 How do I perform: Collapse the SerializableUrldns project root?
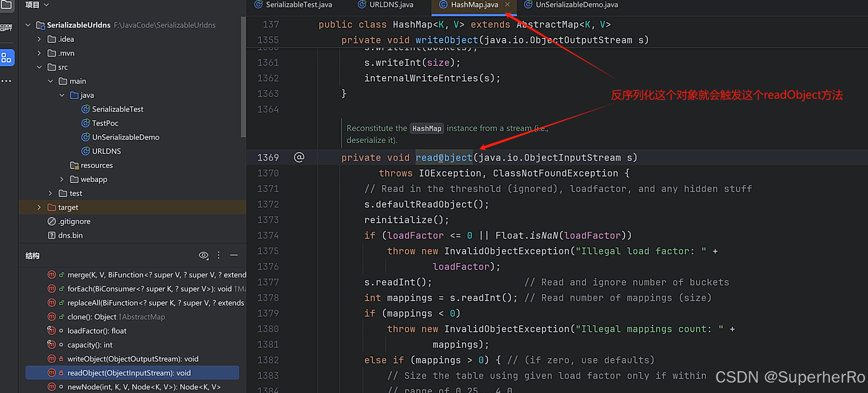(28, 25)
